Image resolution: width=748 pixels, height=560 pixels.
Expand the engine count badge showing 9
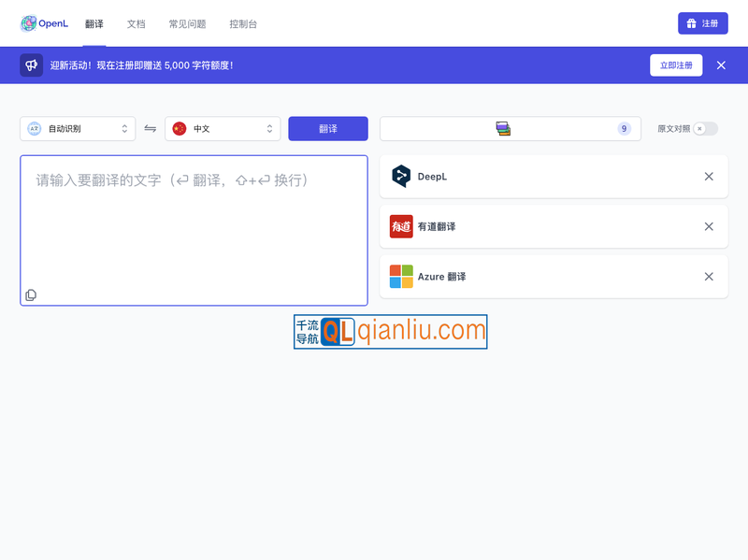pyautogui.click(x=624, y=128)
